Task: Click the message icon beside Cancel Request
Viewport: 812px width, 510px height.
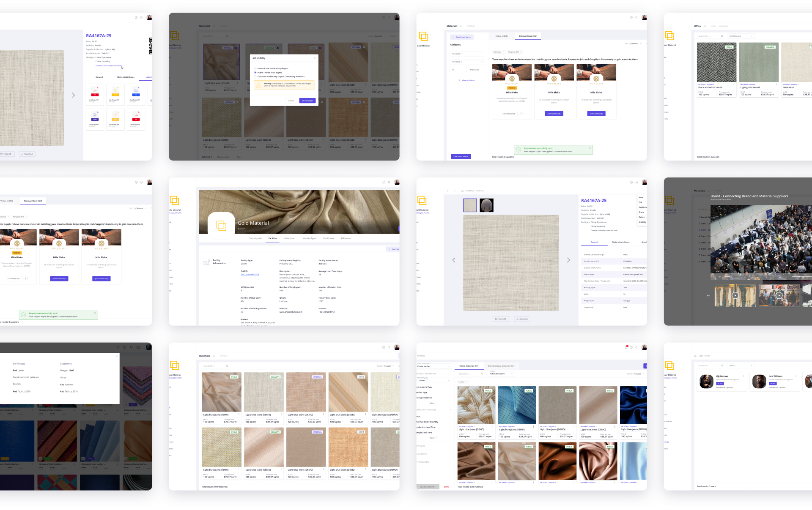Action: [521, 114]
